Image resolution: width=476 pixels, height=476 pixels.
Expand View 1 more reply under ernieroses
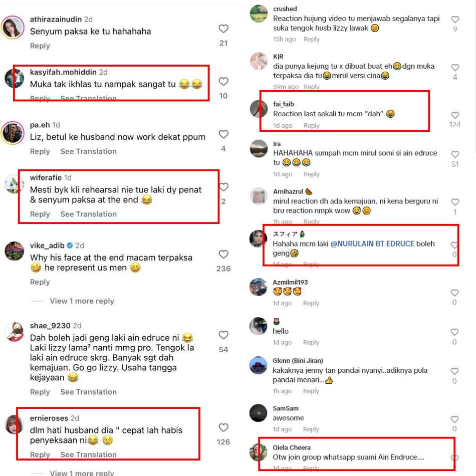click(82, 472)
